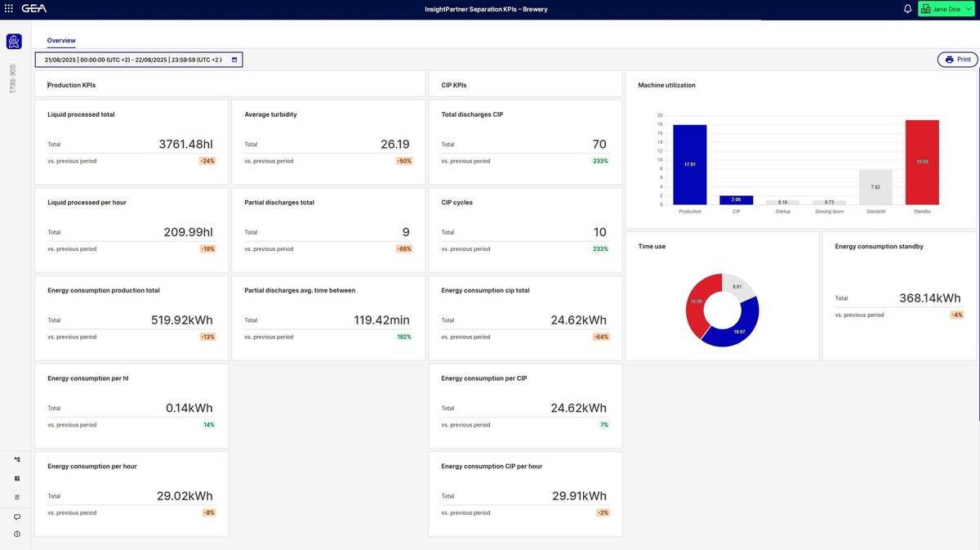Viewport: 980px width, 550px height.
Task: Open the report list icon in sidebar
Action: click(x=17, y=497)
